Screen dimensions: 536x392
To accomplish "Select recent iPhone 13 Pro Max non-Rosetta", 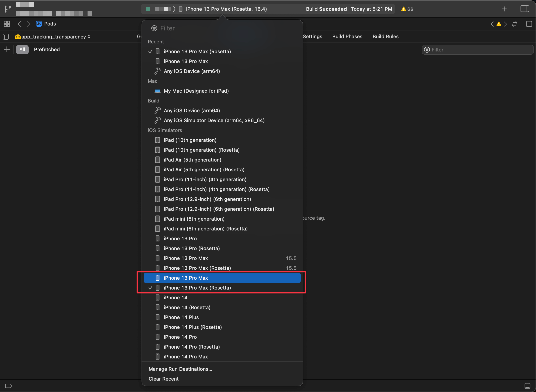I will (x=222, y=61).
